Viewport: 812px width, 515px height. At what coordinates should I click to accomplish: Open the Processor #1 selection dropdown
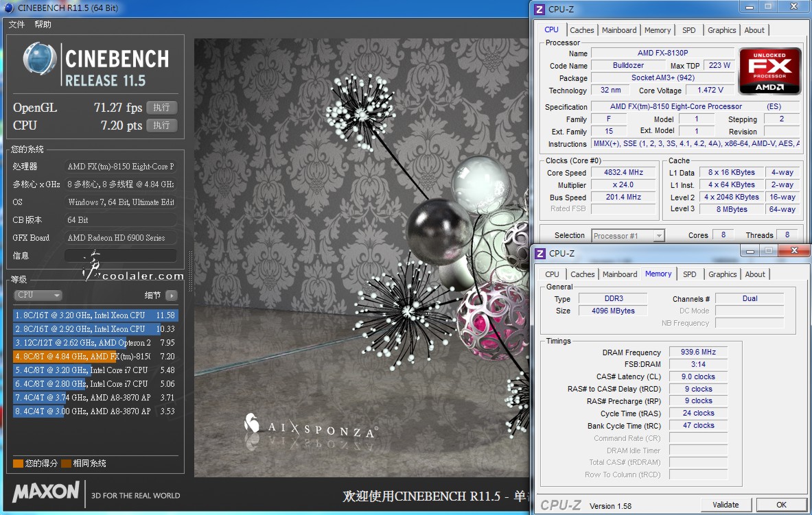(627, 235)
